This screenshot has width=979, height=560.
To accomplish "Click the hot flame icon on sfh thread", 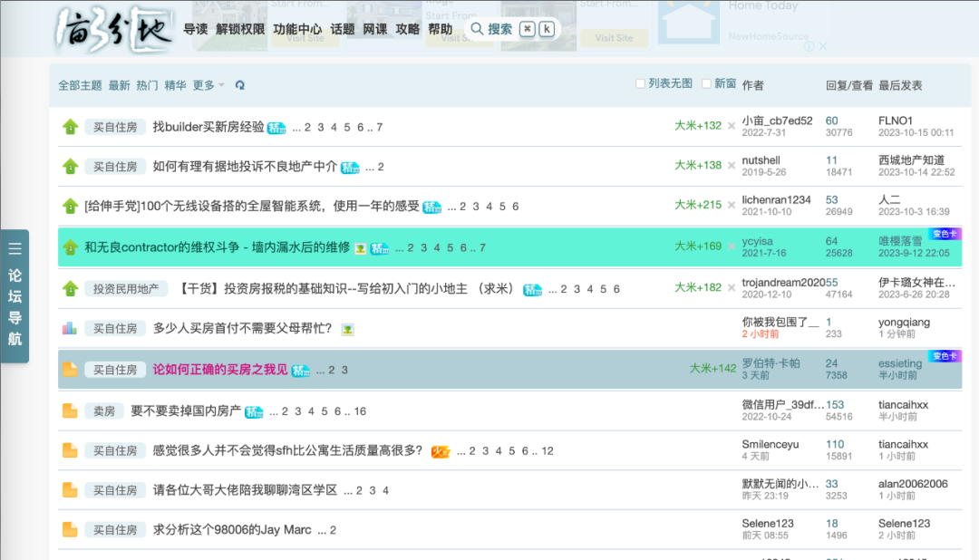I will point(440,451).
